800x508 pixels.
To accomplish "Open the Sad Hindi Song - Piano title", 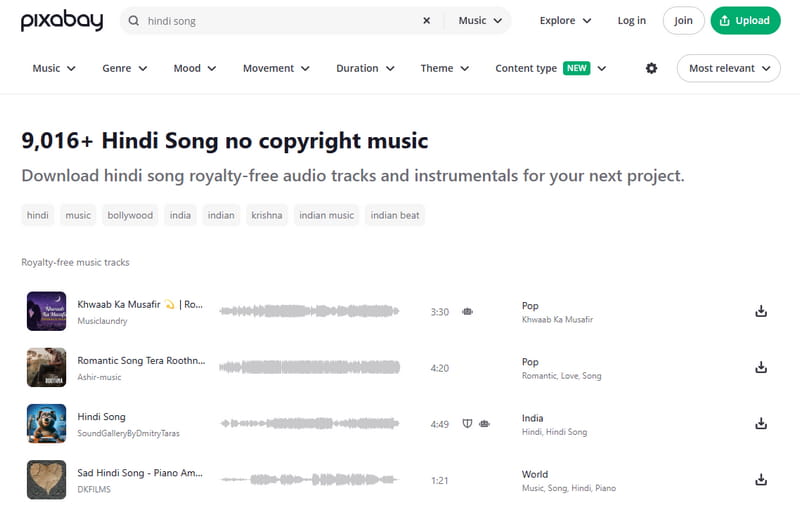I will click(x=140, y=473).
